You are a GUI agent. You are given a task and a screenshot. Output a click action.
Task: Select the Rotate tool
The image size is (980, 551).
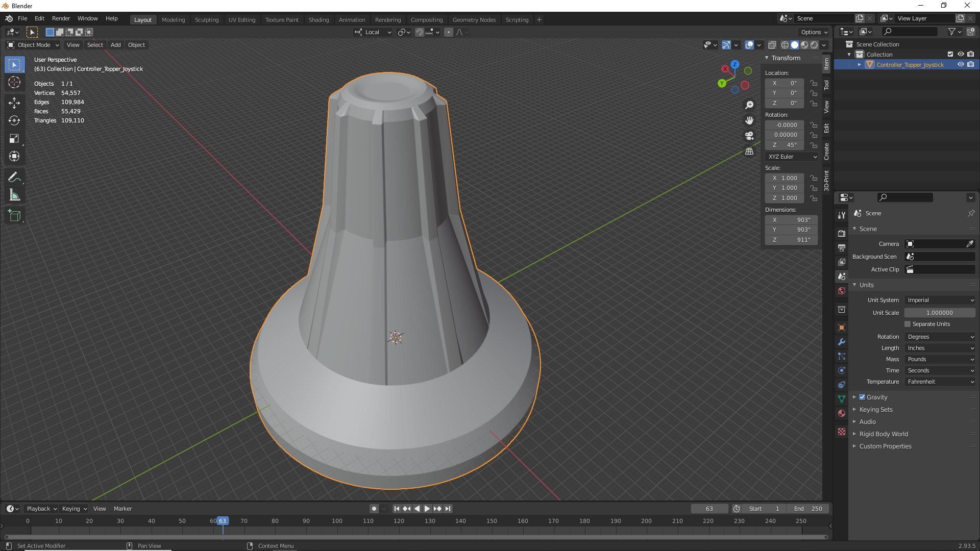point(14,120)
